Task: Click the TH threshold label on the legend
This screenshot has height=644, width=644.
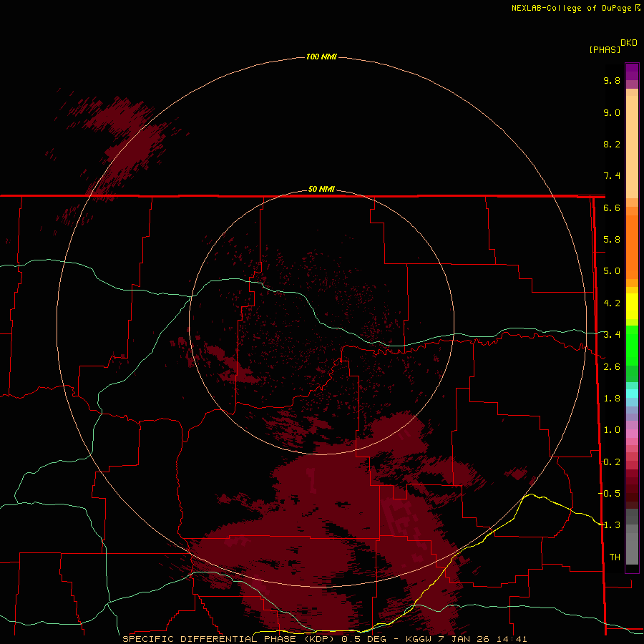Action: pyautogui.click(x=615, y=557)
